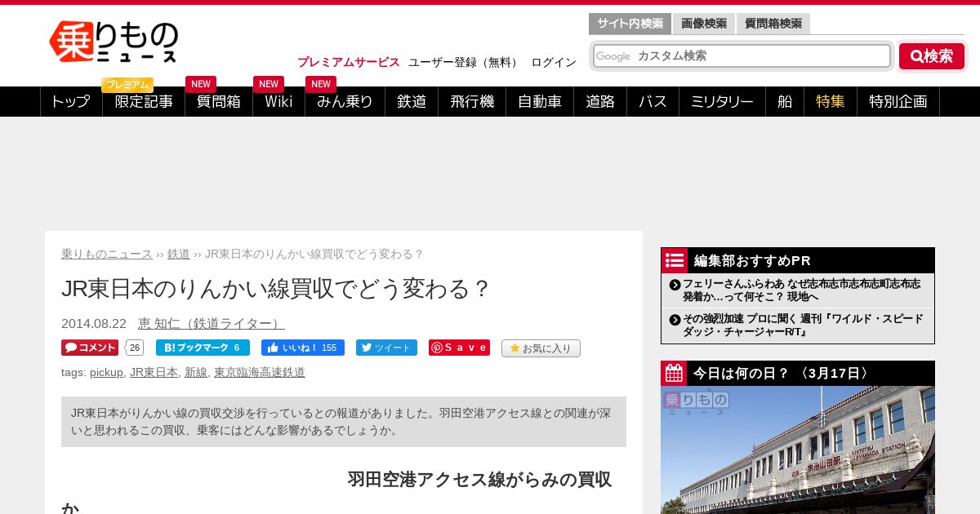Click the 羽田空港アクセス線がらみの買収か subheading
980x514 pixels.
336,494
